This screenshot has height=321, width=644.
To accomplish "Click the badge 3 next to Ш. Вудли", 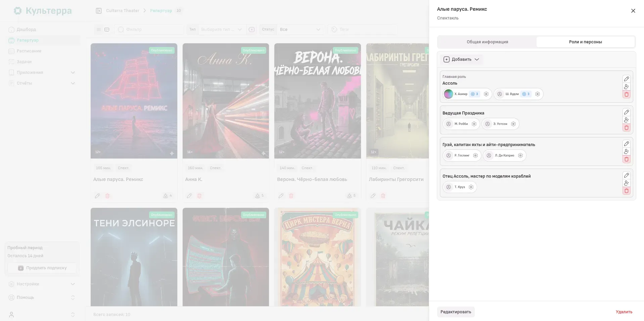I will [x=526, y=94].
